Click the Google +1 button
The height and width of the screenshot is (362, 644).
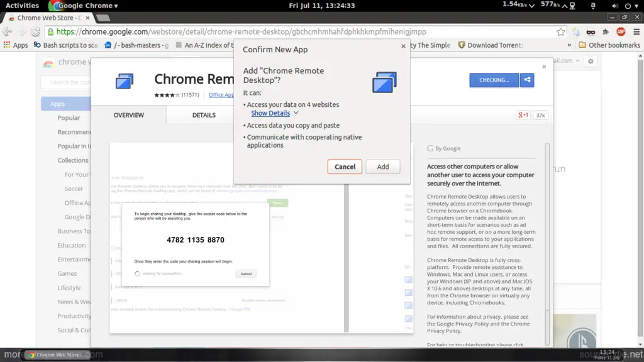[x=523, y=116]
